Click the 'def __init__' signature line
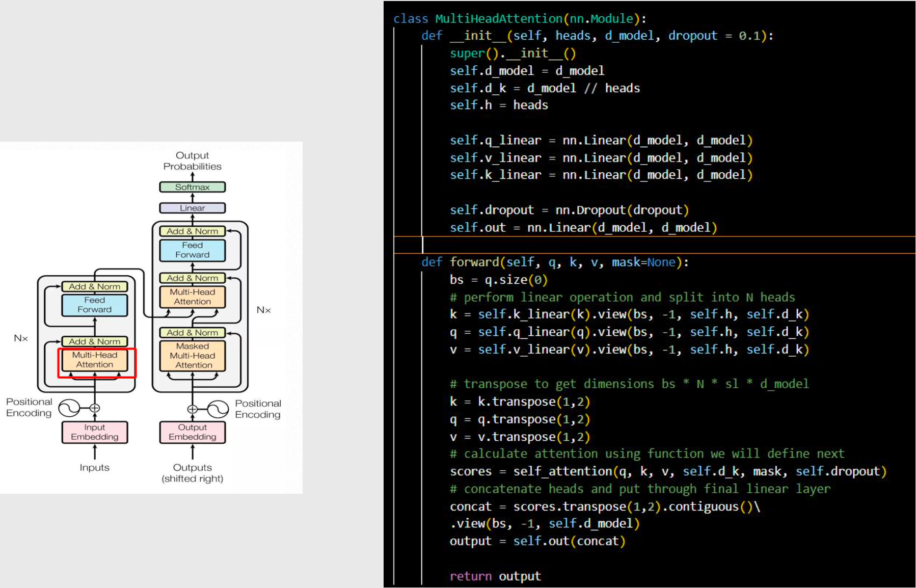Screen dimensions: 916x588 tap(598, 36)
